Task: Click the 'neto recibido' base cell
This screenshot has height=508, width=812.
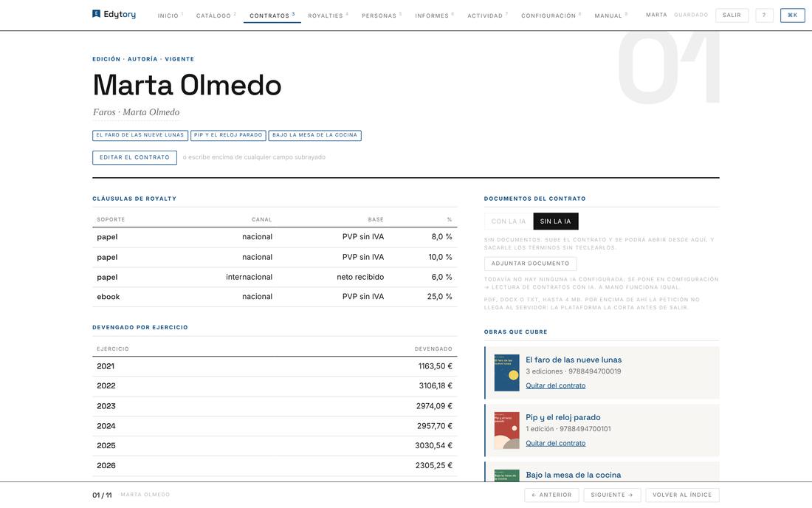Action: pos(360,277)
